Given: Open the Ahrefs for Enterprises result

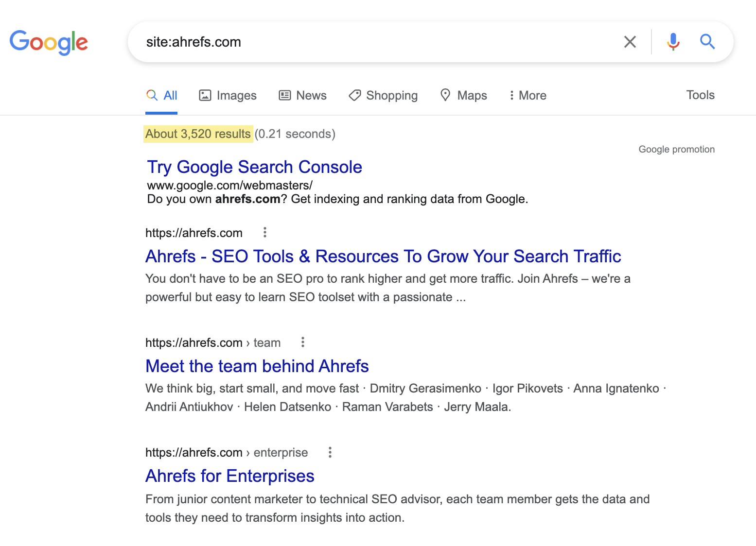Looking at the screenshot, I should pyautogui.click(x=230, y=476).
